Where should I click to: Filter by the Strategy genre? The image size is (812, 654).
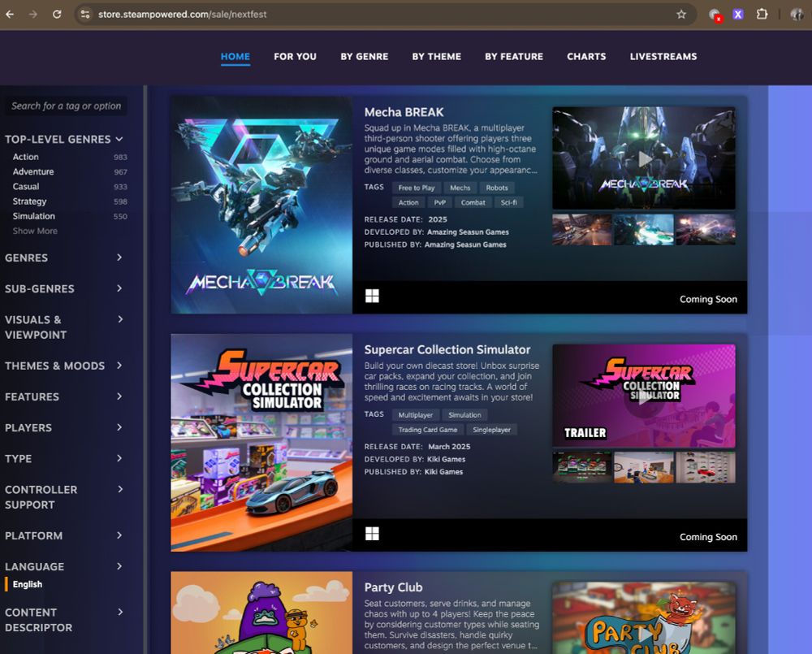click(29, 201)
